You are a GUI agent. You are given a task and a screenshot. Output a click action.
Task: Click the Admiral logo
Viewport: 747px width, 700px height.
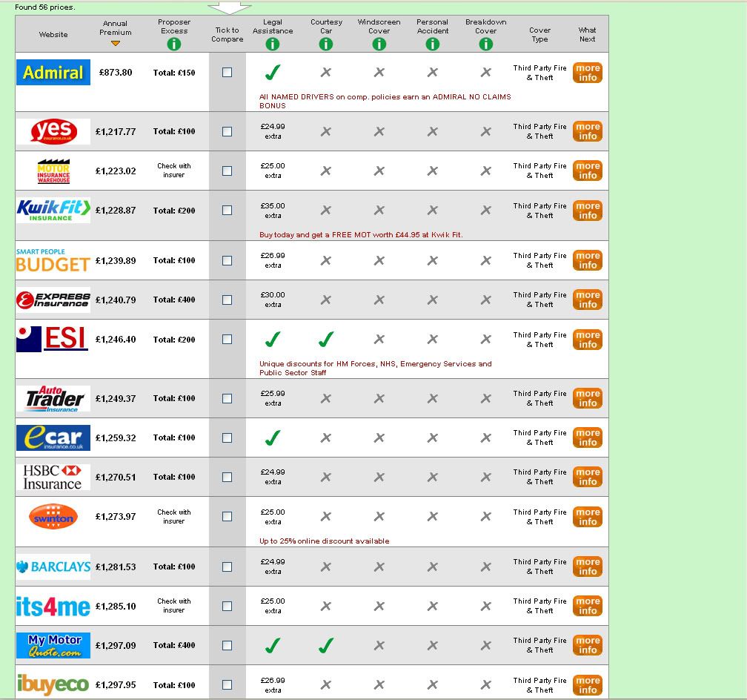click(x=53, y=73)
